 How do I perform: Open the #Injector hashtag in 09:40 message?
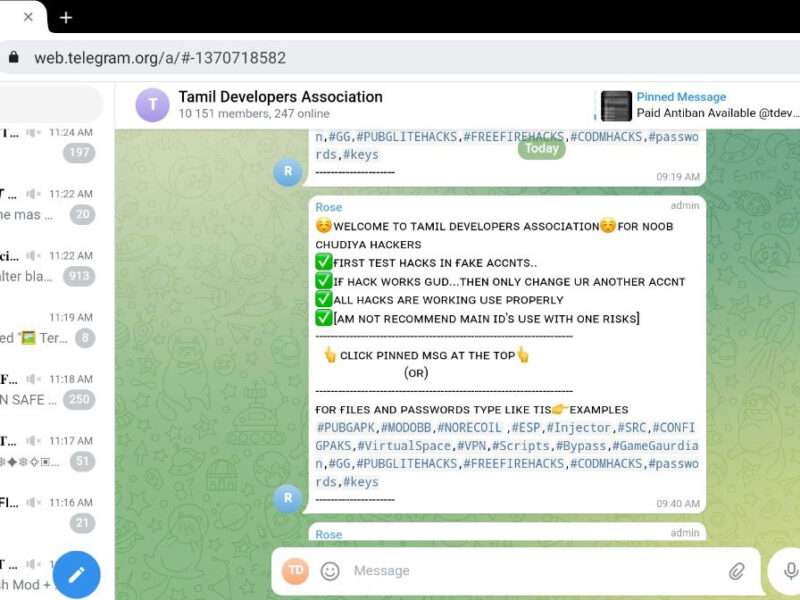[x=579, y=428]
